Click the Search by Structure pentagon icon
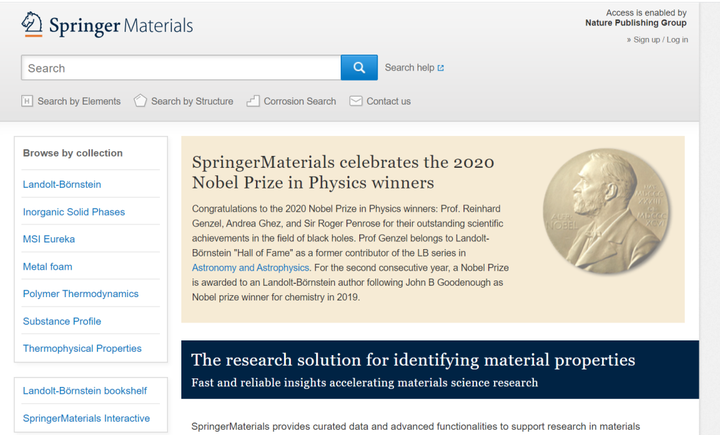Viewport: 720px width, 435px height. pyautogui.click(x=141, y=101)
